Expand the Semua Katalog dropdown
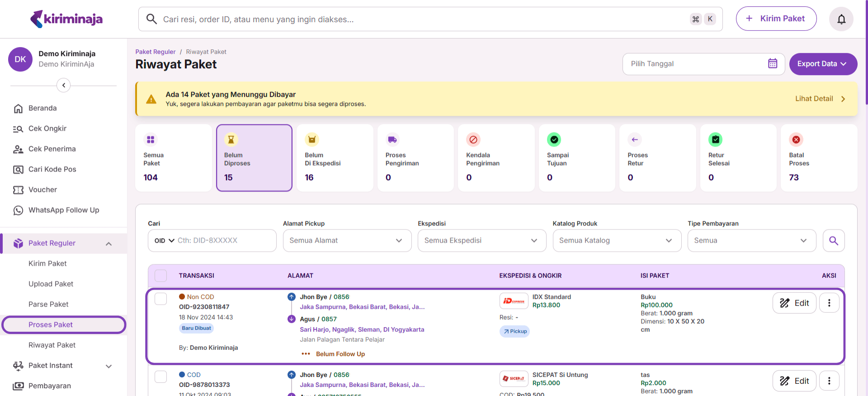This screenshot has height=396, width=868. (616, 241)
